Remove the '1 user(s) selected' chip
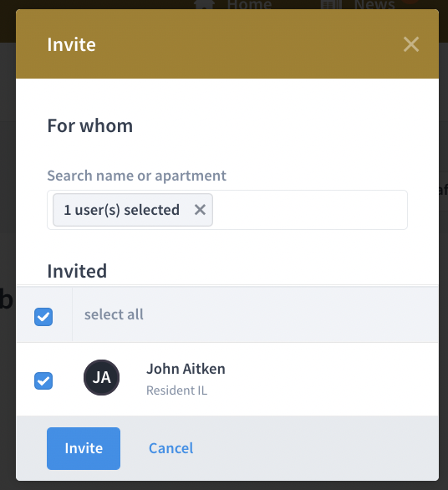The height and width of the screenshot is (490, 448). (200, 210)
